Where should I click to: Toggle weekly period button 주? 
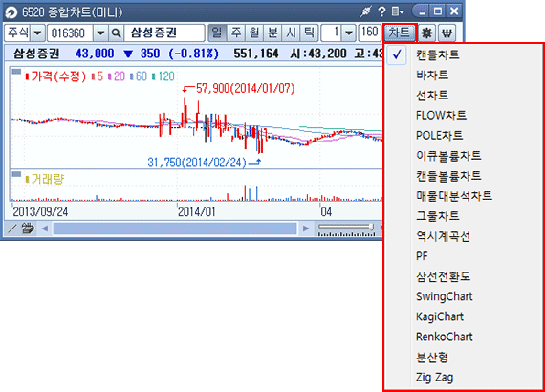(x=235, y=33)
